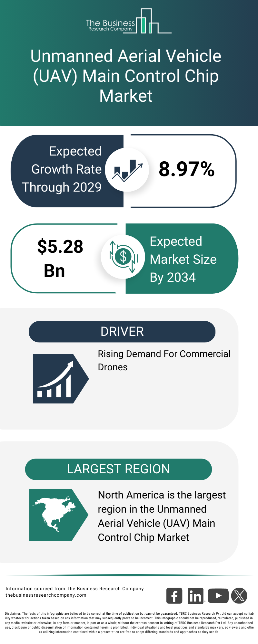Click the North America map icon
The image size is (258, 644).
click(59, 515)
